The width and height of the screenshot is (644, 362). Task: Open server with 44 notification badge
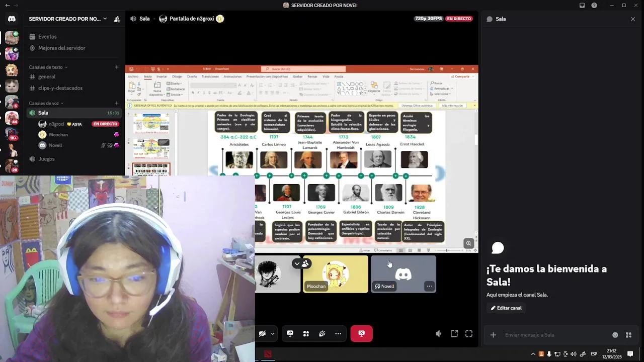[x=12, y=118]
